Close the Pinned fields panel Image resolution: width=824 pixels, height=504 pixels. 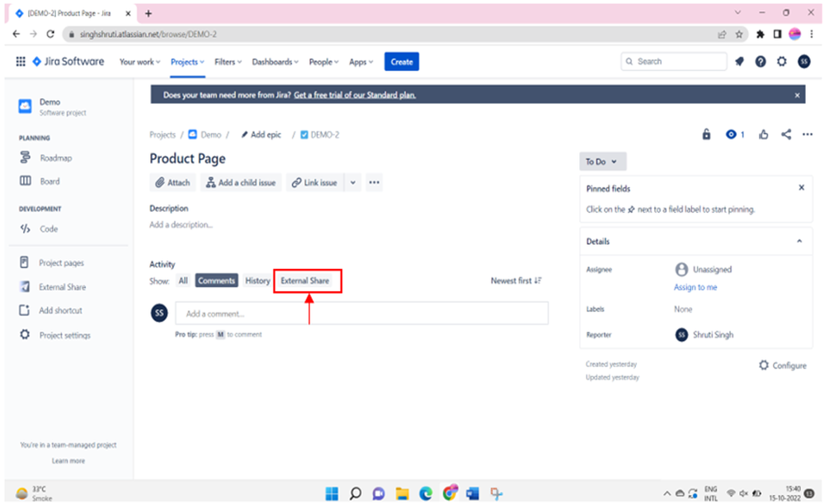point(802,187)
